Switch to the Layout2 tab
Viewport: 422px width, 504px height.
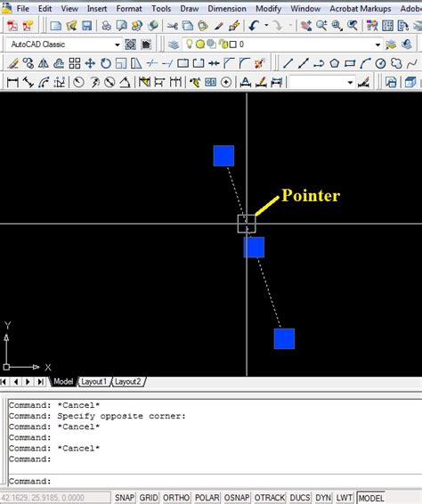click(x=128, y=382)
